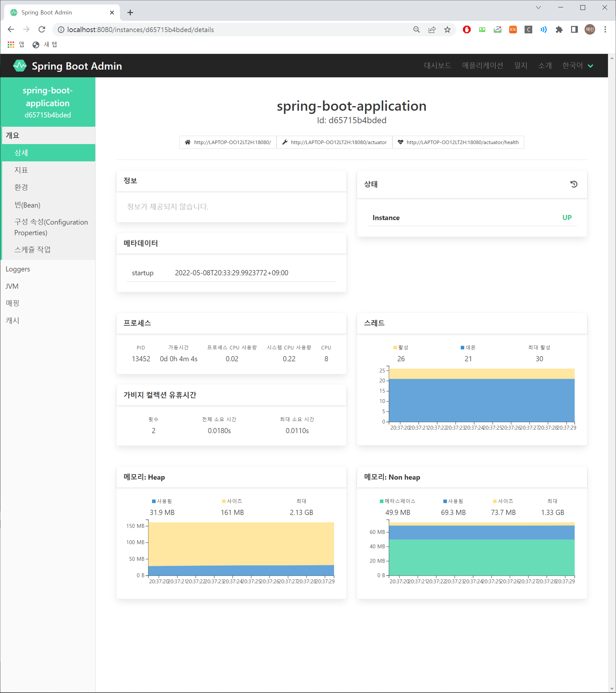Expand the JVM sidebar section

point(12,286)
